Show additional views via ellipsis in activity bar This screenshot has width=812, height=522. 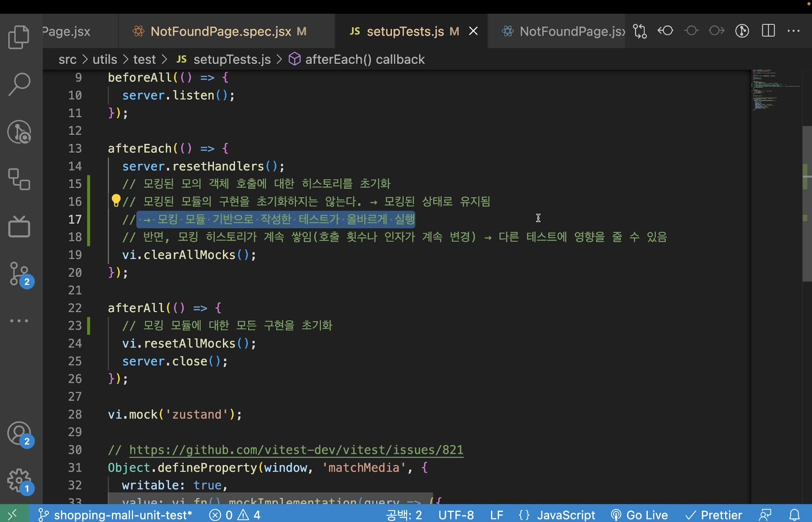[x=19, y=321]
